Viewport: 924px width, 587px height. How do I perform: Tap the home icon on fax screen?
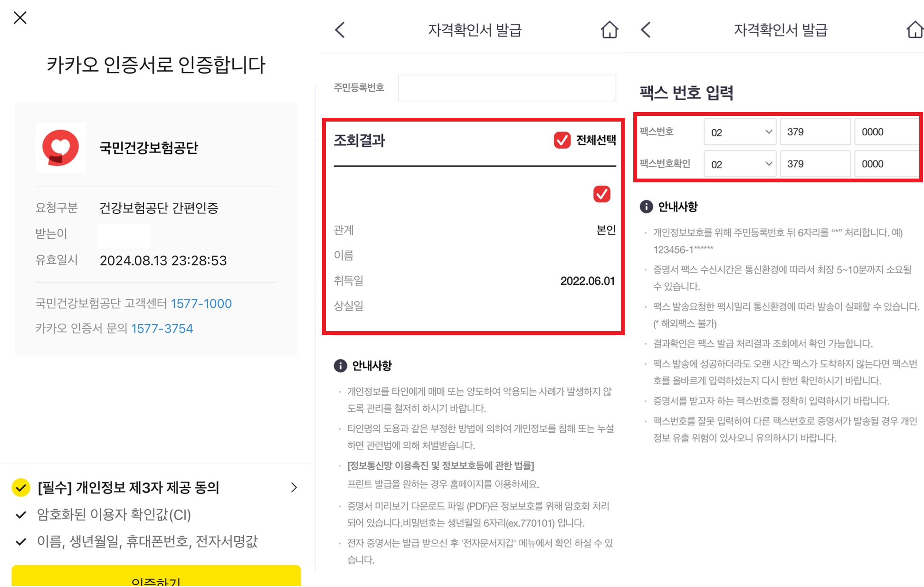click(x=914, y=30)
